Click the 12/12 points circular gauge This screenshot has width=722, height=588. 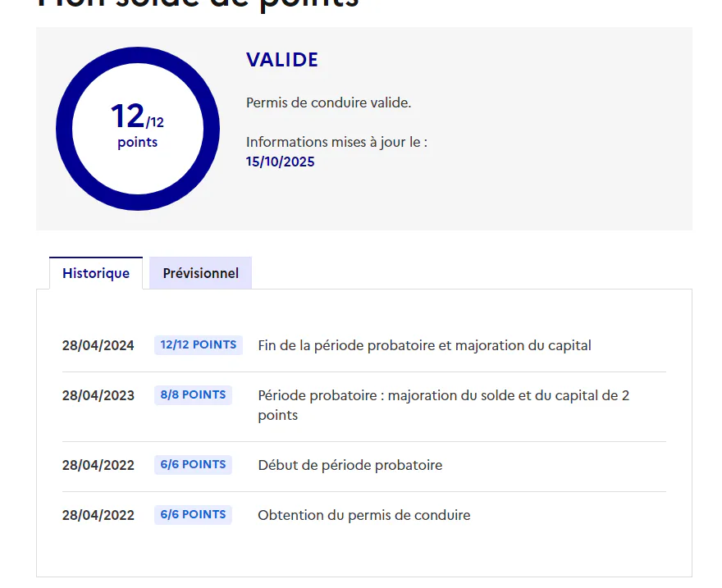138,129
